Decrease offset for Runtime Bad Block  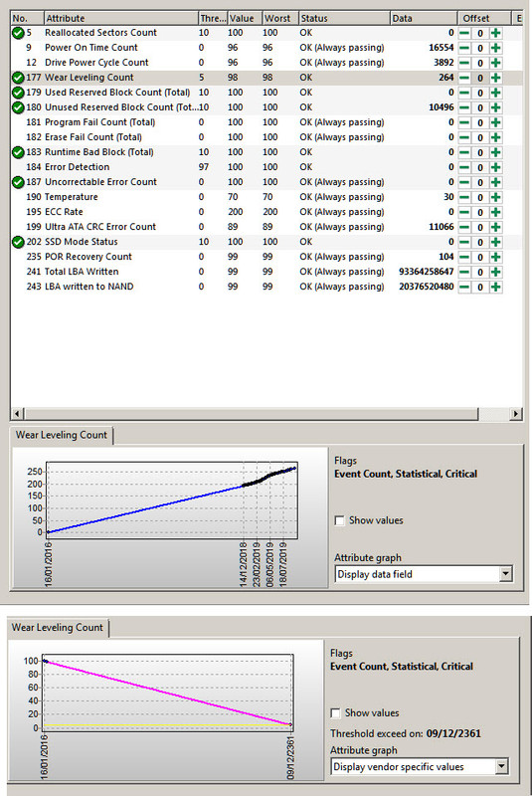pyautogui.click(x=464, y=152)
